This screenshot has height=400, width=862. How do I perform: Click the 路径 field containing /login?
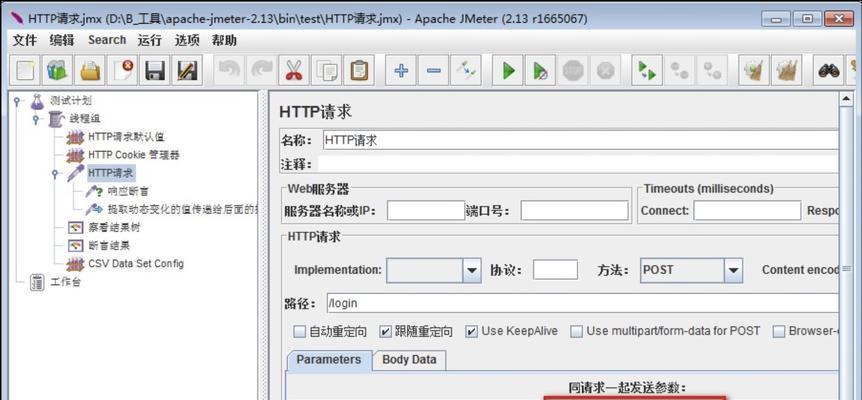point(583,303)
